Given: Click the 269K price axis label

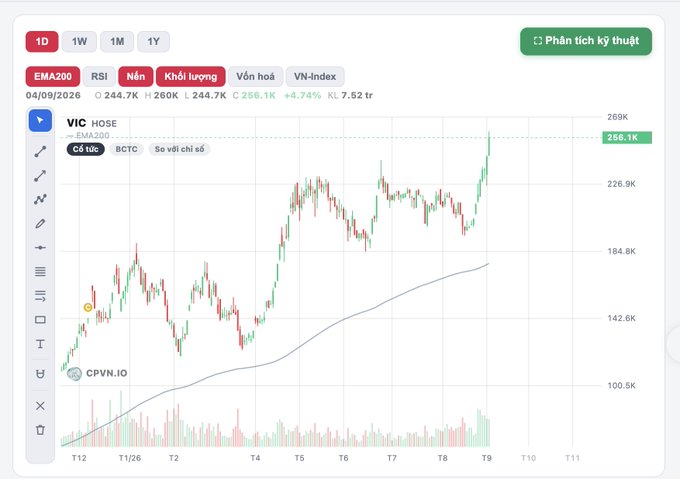Looking at the screenshot, I should pos(618,117).
